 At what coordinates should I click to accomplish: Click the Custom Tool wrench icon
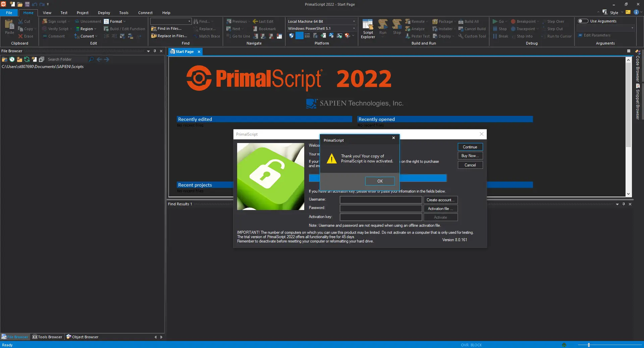461,36
